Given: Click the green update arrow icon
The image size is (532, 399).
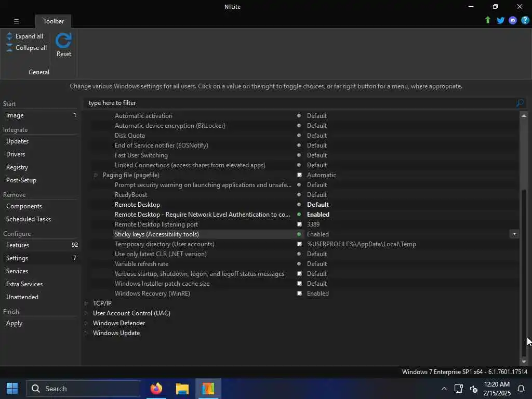Looking at the screenshot, I should point(487,20).
